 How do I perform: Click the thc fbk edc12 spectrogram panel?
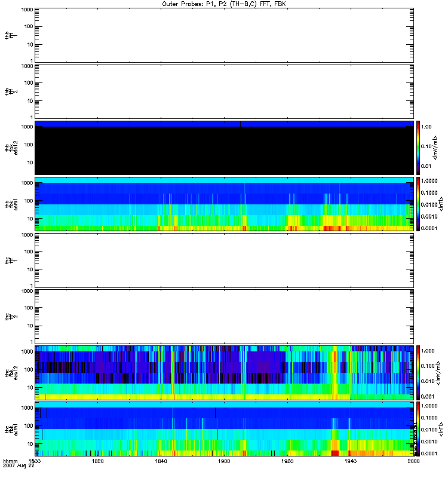pyautogui.click(x=224, y=373)
